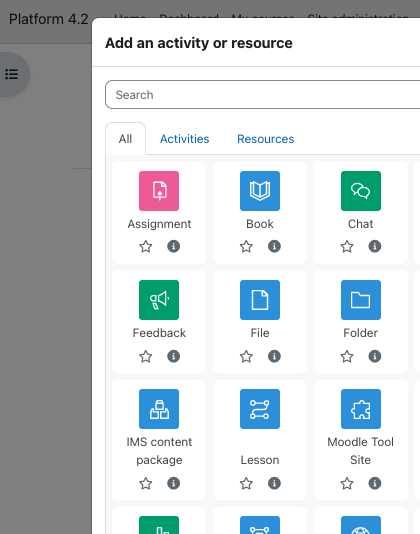
Task: Click the Feedback label text
Action: tap(159, 333)
